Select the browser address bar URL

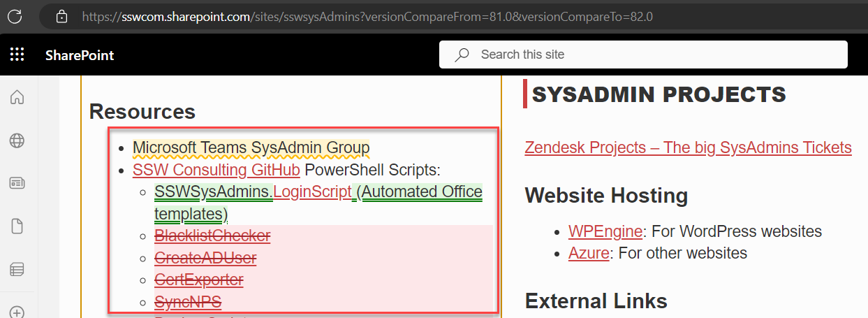[x=367, y=15]
